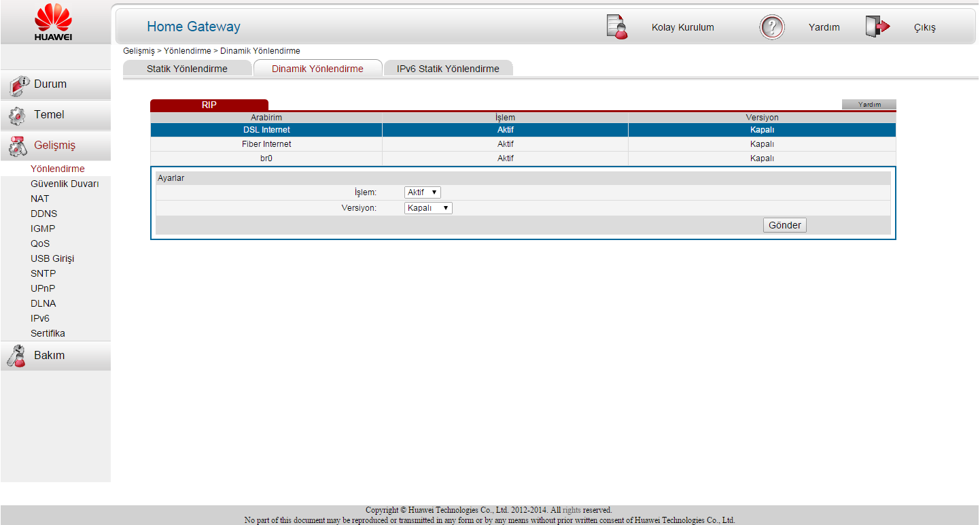This screenshot has height=525, width=980.
Task: Click the Durum status icon in sidebar
Action: [18, 85]
